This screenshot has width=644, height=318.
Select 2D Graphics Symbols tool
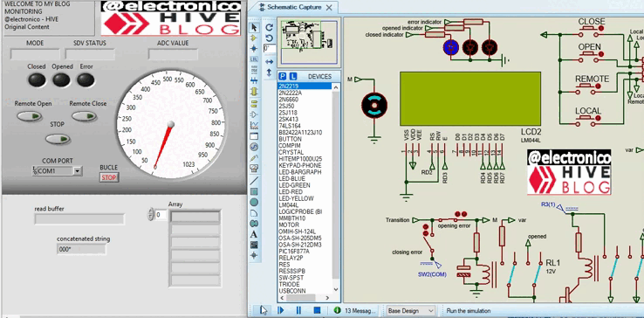[254, 245]
